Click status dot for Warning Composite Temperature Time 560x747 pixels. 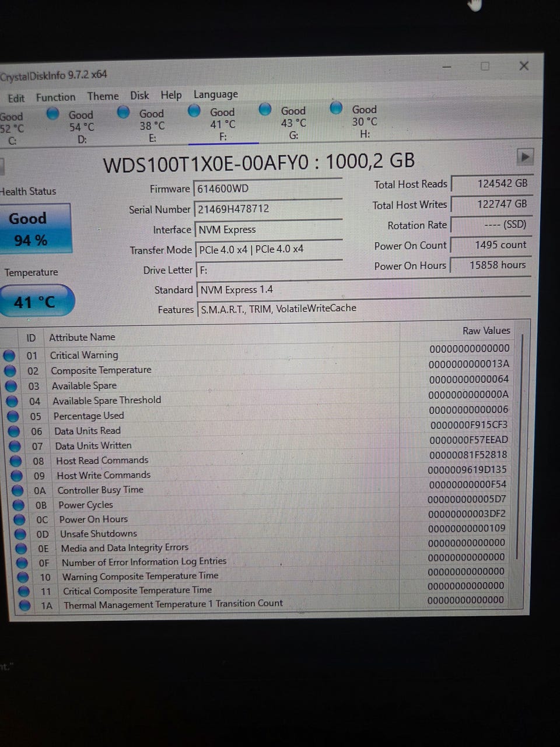coord(23,577)
